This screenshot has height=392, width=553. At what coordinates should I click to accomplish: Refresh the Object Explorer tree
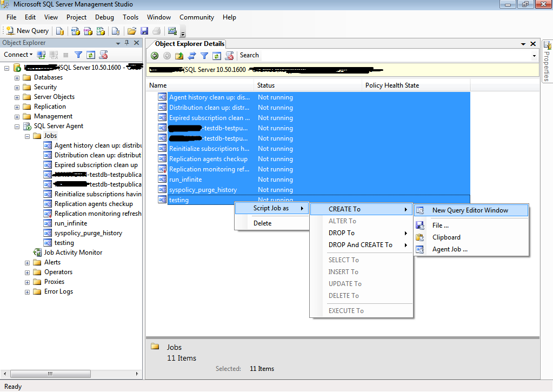click(91, 54)
